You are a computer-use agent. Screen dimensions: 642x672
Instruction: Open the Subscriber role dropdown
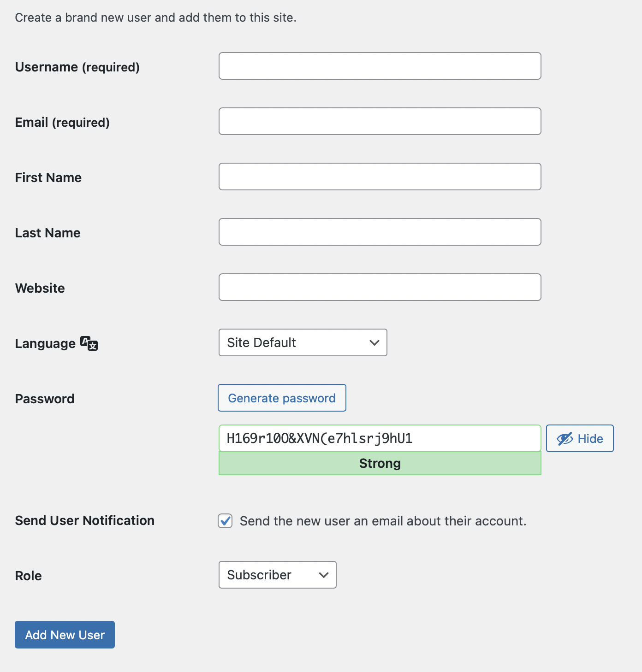click(x=278, y=575)
